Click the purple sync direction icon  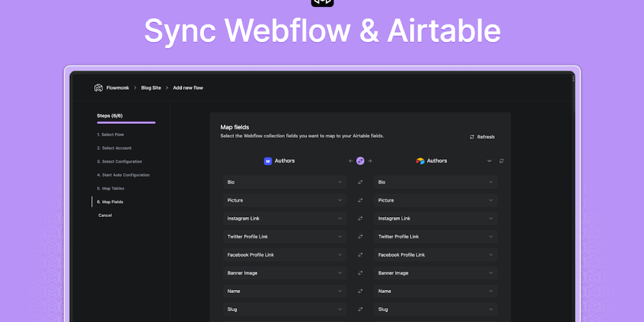click(360, 161)
